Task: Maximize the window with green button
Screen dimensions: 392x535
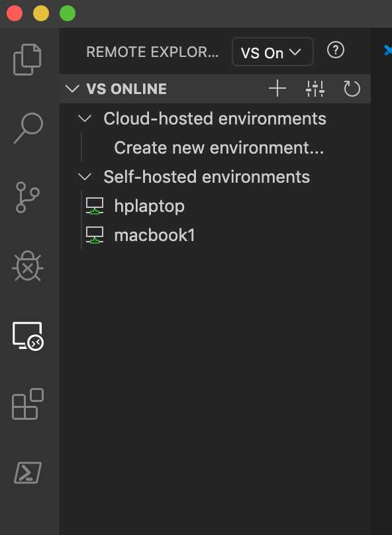Action: pyautogui.click(x=68, y=13)
